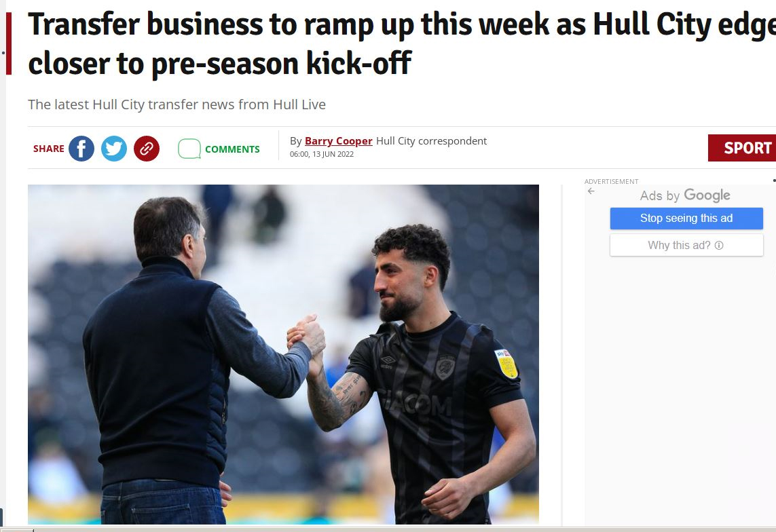Open comments via speech bubble icon
Screen dimensions: 776x532
189,149
